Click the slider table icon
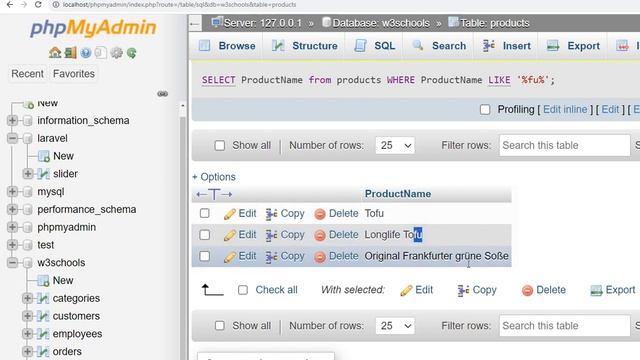640x360 pixels. (43, 174)
